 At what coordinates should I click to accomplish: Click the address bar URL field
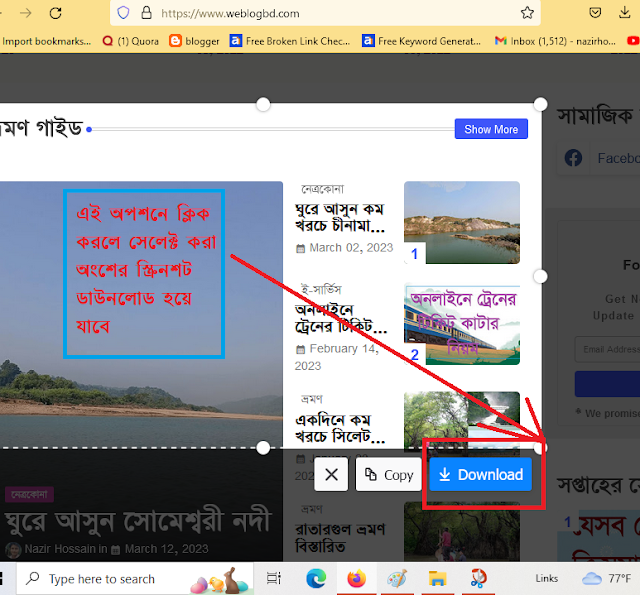click(327, 13)
